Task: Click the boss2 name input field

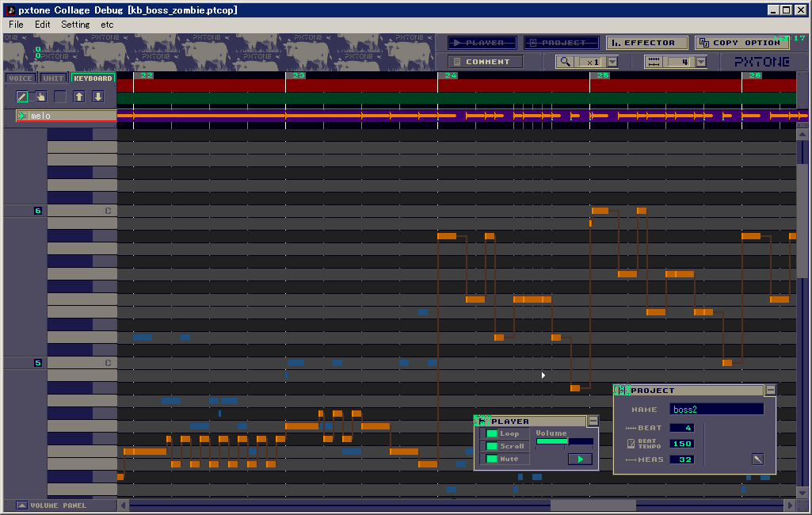Action: [715, 407]
